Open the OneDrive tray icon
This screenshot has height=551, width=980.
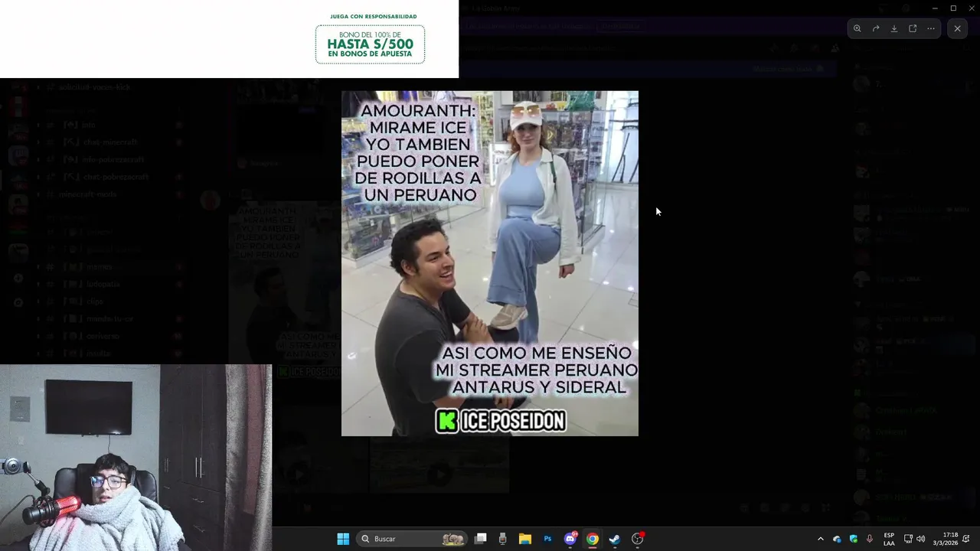point(837,539)
